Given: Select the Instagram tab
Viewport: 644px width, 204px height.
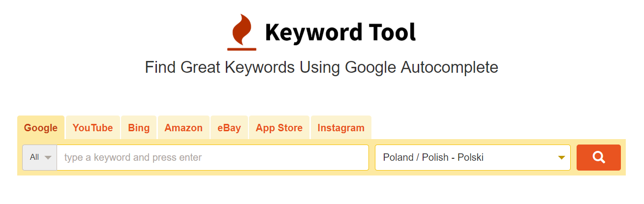Looking at the screenshot, I should [x=341, y=128].
